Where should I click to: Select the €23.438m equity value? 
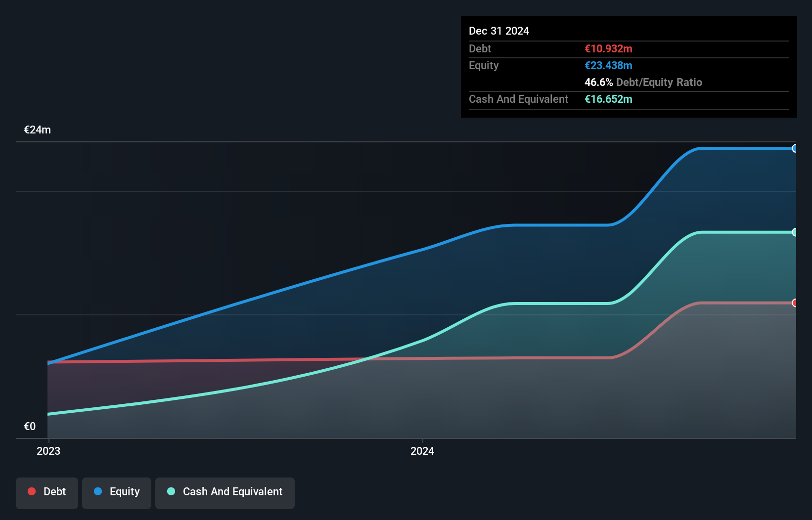pyautogui.click(x=608, y=65)
